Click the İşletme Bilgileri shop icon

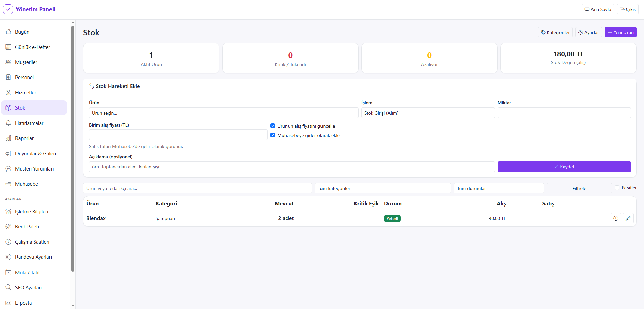tap(8, 211)
